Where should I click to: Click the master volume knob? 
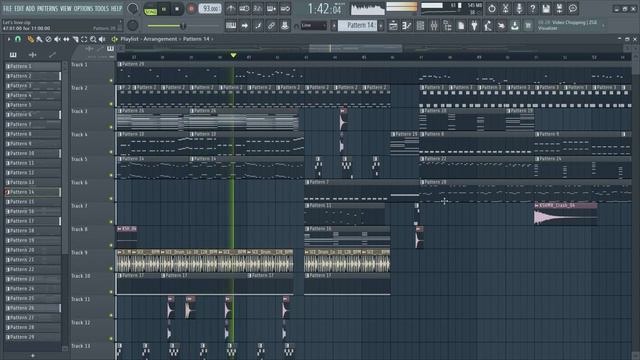132,9
